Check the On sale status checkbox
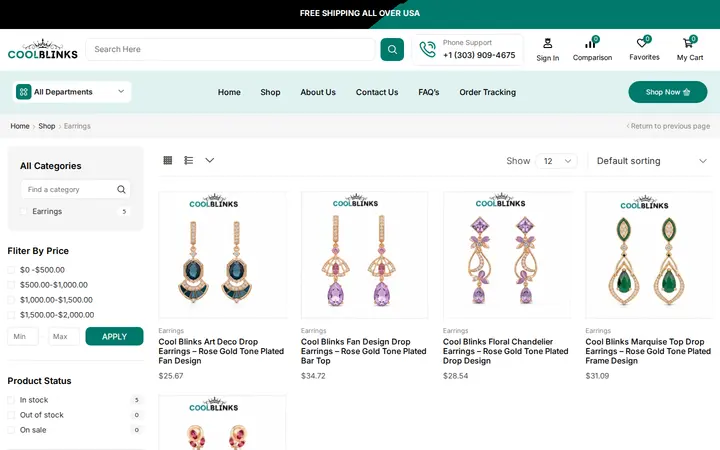720x450 pixels. 11,430
